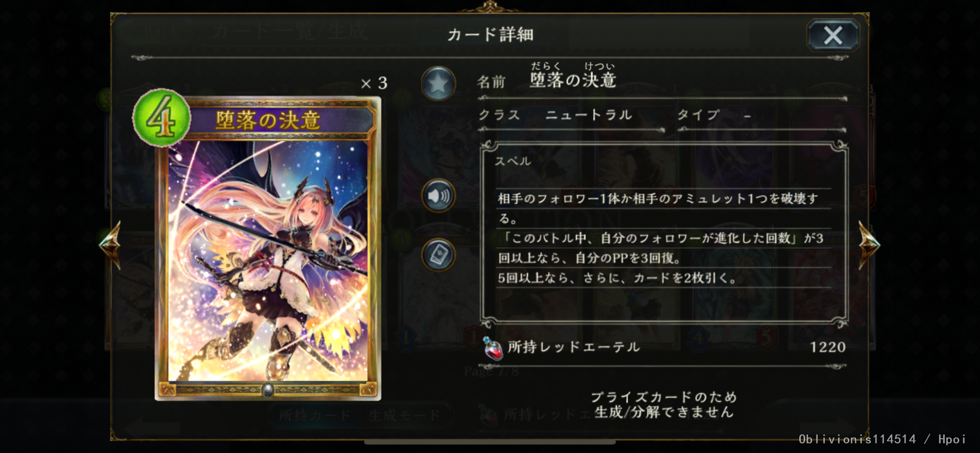Go to the next card with right arrow
The image size is (980, 453).
(869, 245)
